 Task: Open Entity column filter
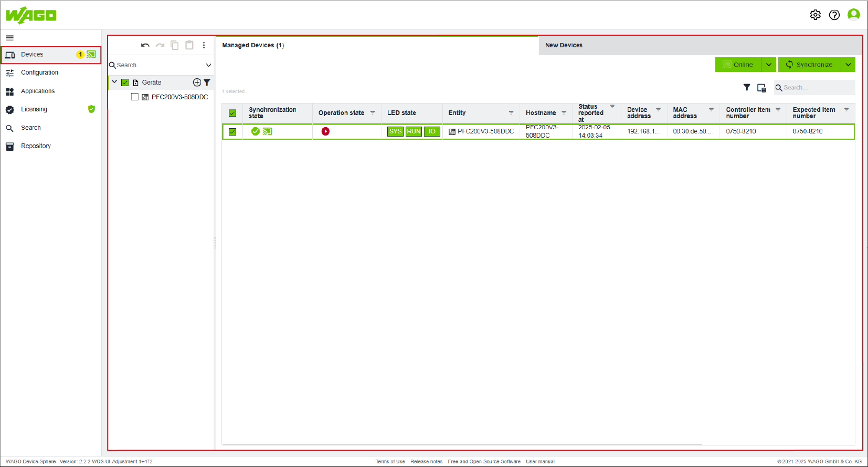tap(511, 112)
